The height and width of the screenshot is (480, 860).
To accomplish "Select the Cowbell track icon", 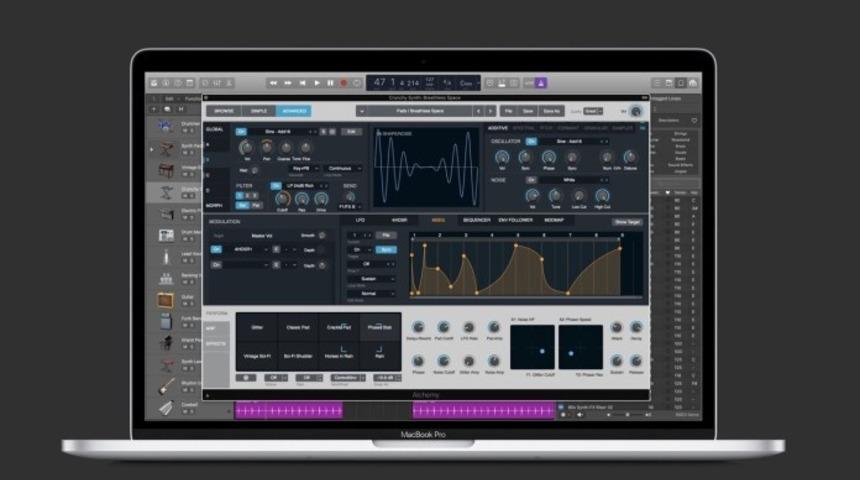I will 166,408.
